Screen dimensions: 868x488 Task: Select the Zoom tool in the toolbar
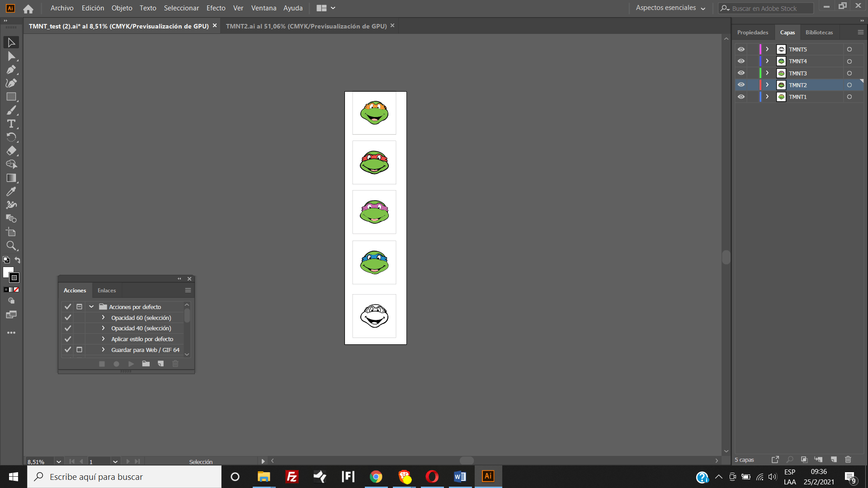pos(11,246)
